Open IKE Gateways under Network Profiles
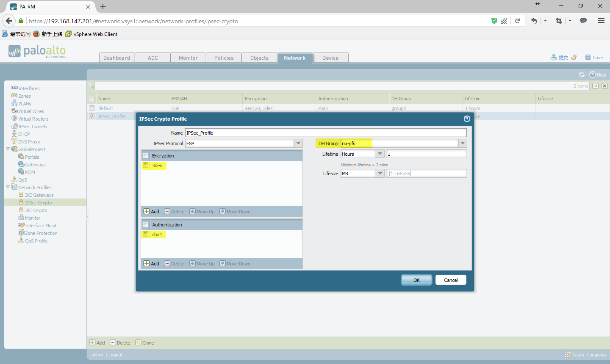 click(39, 195)
